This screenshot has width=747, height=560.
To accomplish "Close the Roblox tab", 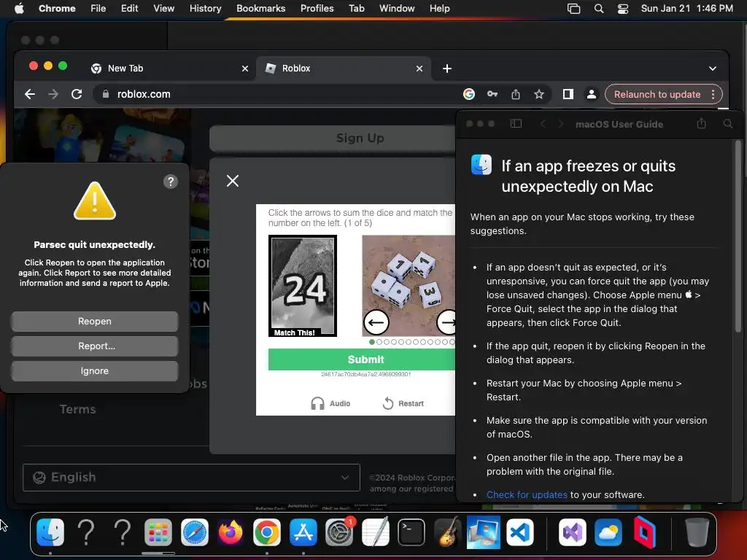I will pos(419,69).
